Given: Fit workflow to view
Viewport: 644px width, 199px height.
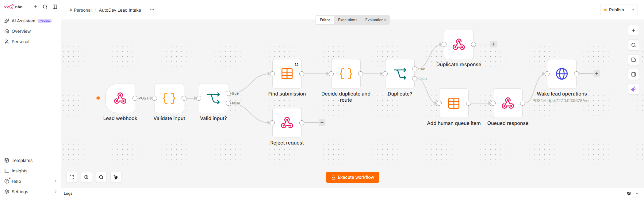Looking at the screenshot, I should tap(72, 177).
